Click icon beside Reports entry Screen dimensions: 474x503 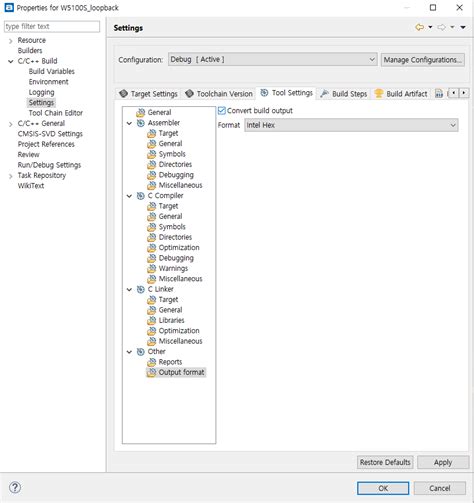152,362
